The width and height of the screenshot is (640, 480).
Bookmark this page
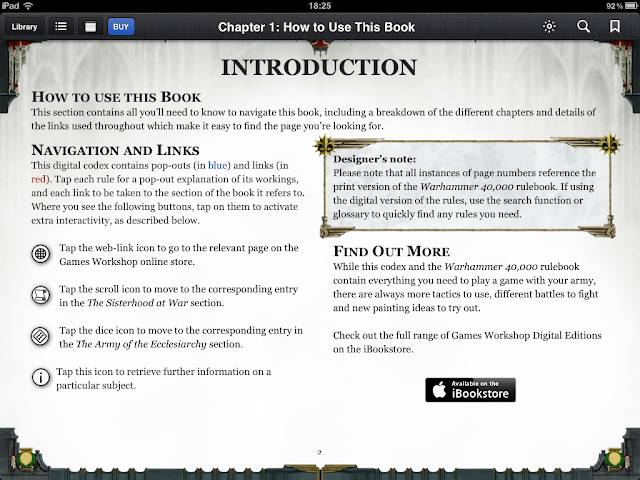pos(615,27)
